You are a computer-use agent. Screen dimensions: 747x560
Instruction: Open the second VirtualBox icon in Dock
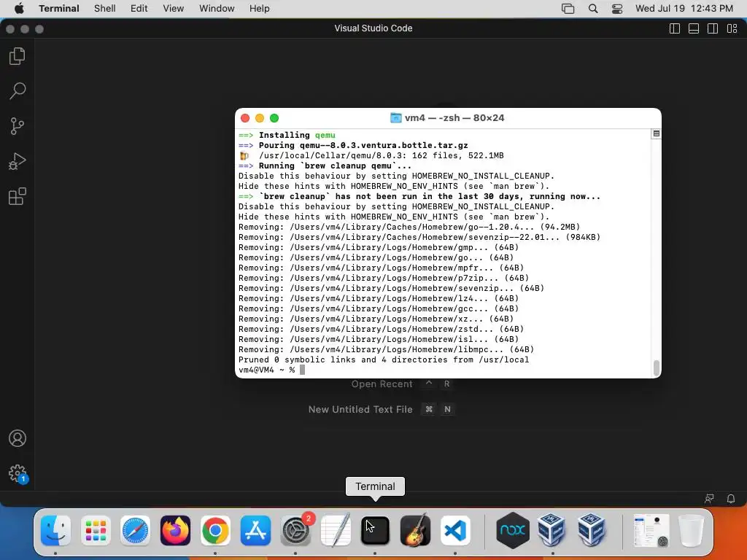click(591, 530)
